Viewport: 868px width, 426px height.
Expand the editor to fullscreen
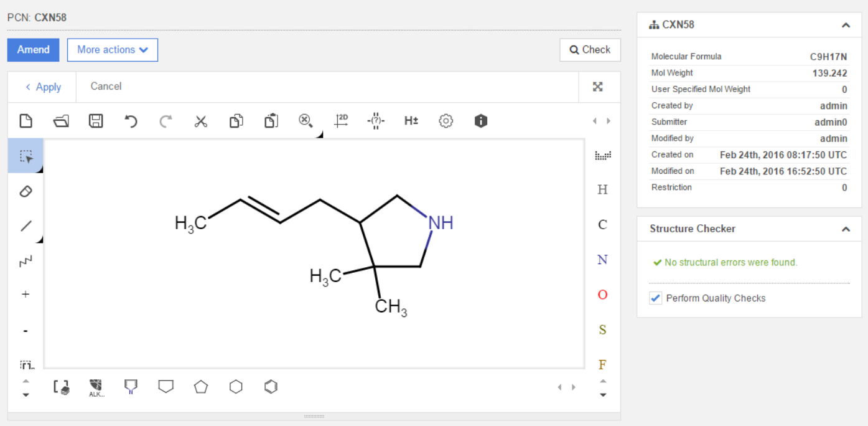click(x=598, y=87)
